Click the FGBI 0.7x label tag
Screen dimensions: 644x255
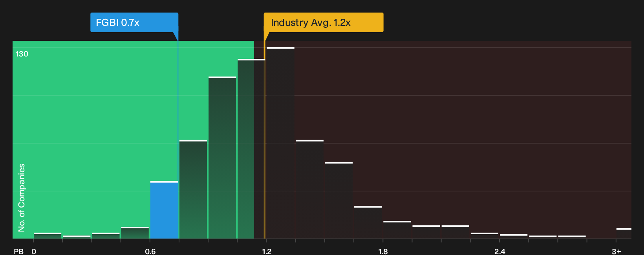coord(134,22)
